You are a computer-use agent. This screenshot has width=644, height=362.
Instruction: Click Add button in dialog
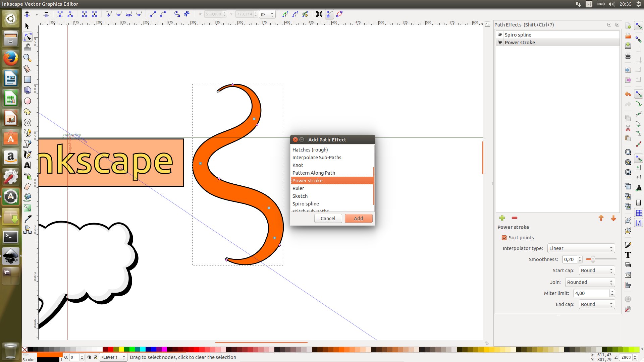pyautogui.click(x=359, y=219)
